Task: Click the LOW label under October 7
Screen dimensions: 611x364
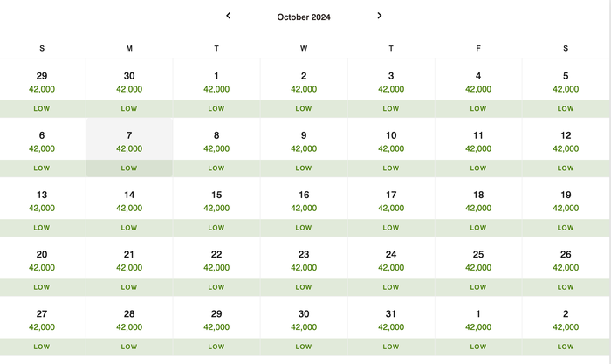Action: coord(129,168)
